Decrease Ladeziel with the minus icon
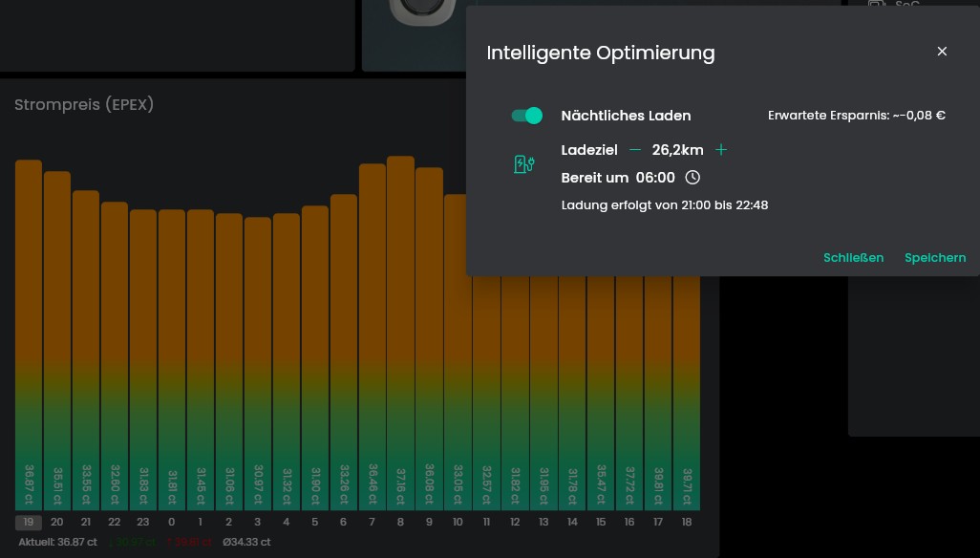The image size is (980, 558). pos(635,150)
